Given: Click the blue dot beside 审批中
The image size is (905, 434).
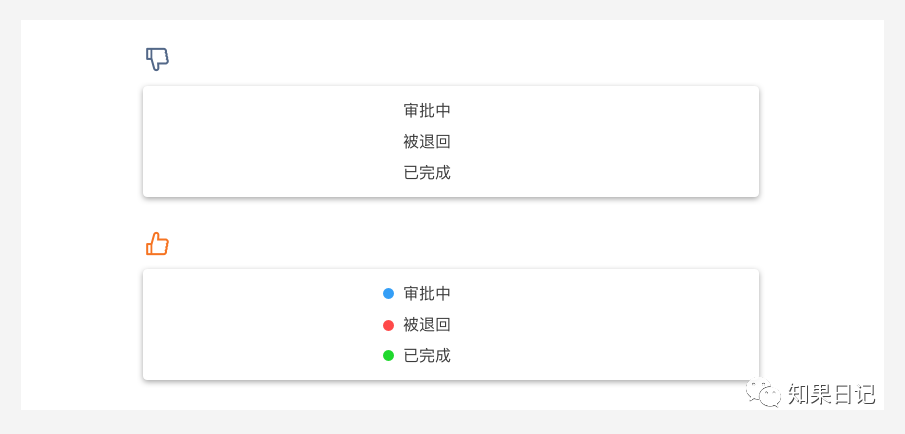Looking at the screenshot, I should tap(388, 294).
